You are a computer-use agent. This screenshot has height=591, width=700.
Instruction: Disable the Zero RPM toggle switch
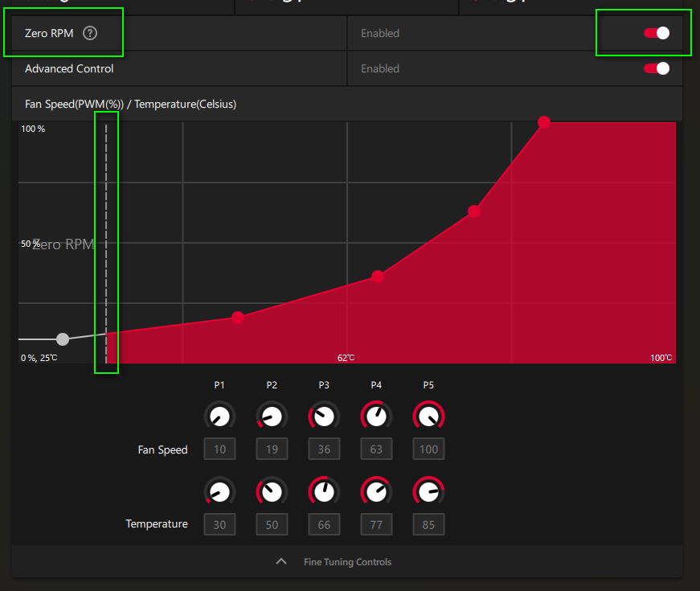(x=657, y=33)
